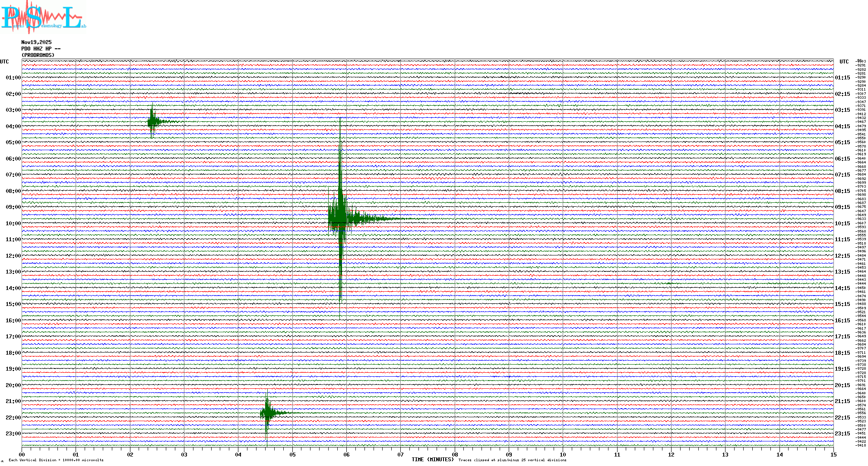
Task: Click the large green earthquake burst near 09:45
Action: [340, 218]
